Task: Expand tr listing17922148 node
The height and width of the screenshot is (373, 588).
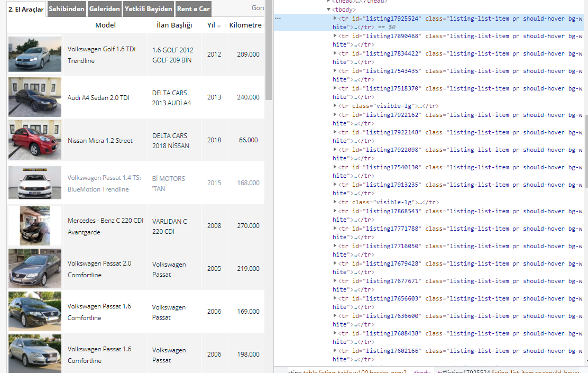Action: coord(335,132)
